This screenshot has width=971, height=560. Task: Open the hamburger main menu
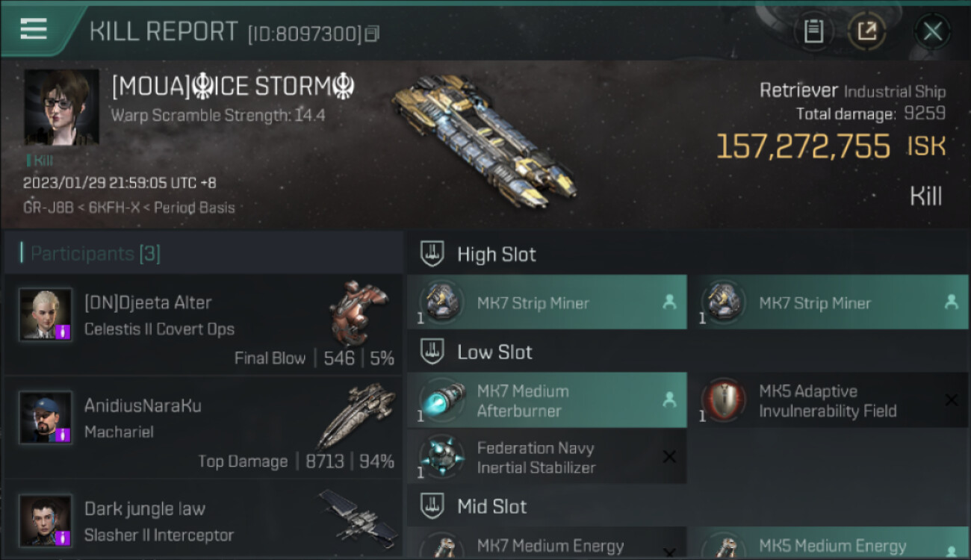34,29
